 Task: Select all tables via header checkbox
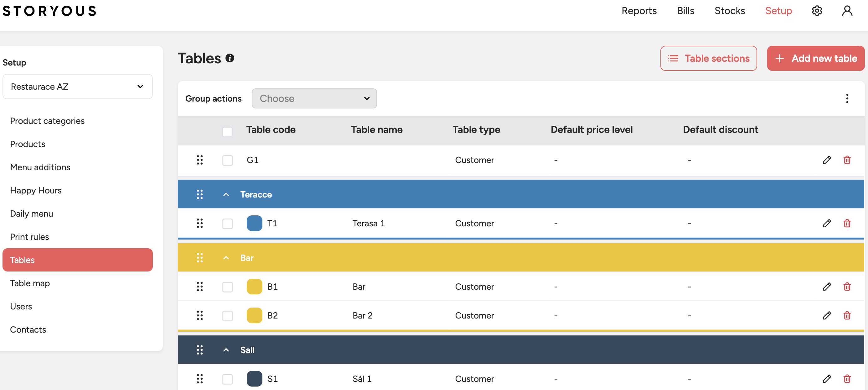(x=227, y=132)
